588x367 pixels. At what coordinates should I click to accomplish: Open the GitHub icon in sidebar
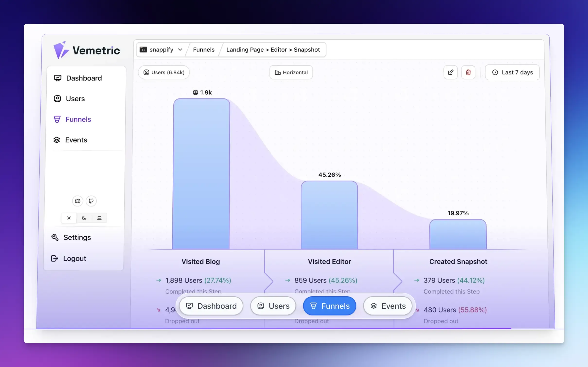[x=91, y=201]
